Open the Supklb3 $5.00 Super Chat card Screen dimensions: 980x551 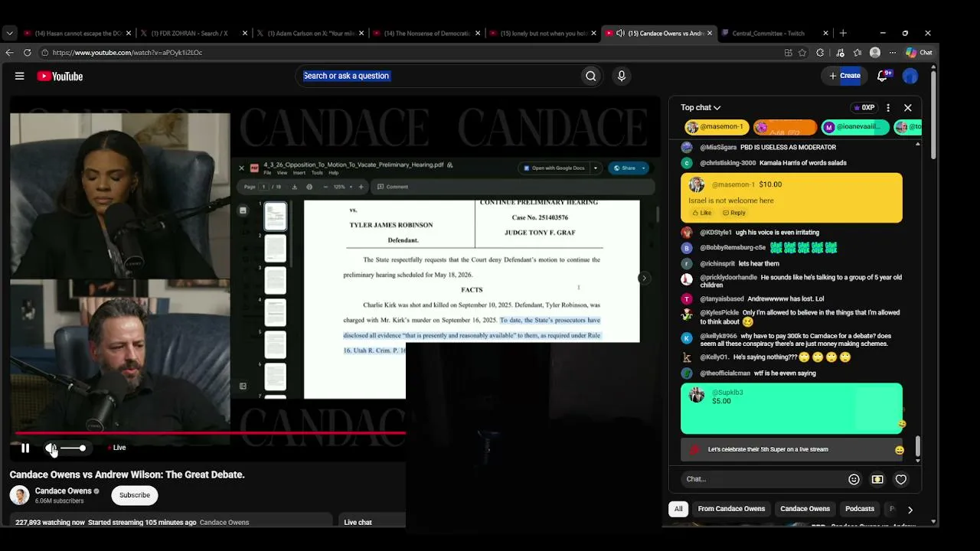pyautogui.click(x=792, y=409)
